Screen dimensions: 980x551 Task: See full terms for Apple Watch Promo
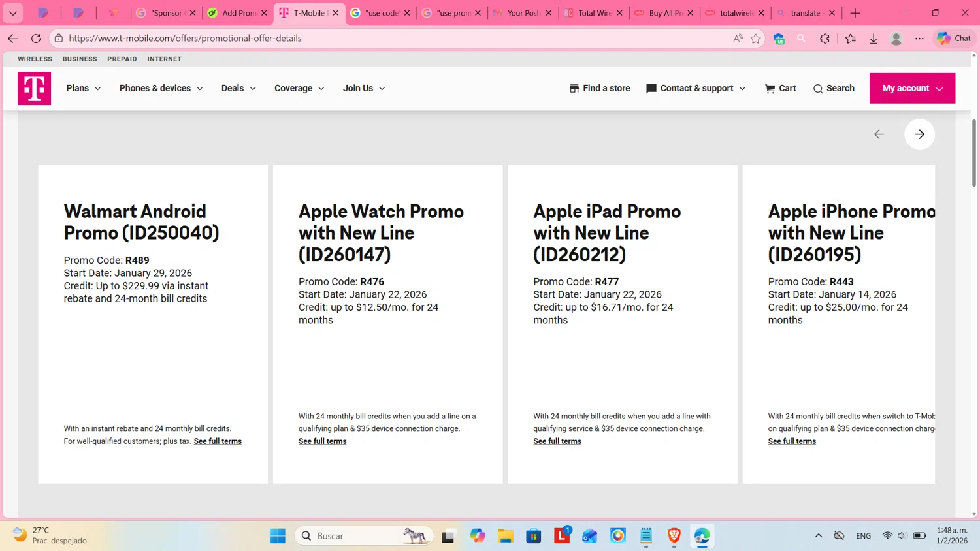323,441
